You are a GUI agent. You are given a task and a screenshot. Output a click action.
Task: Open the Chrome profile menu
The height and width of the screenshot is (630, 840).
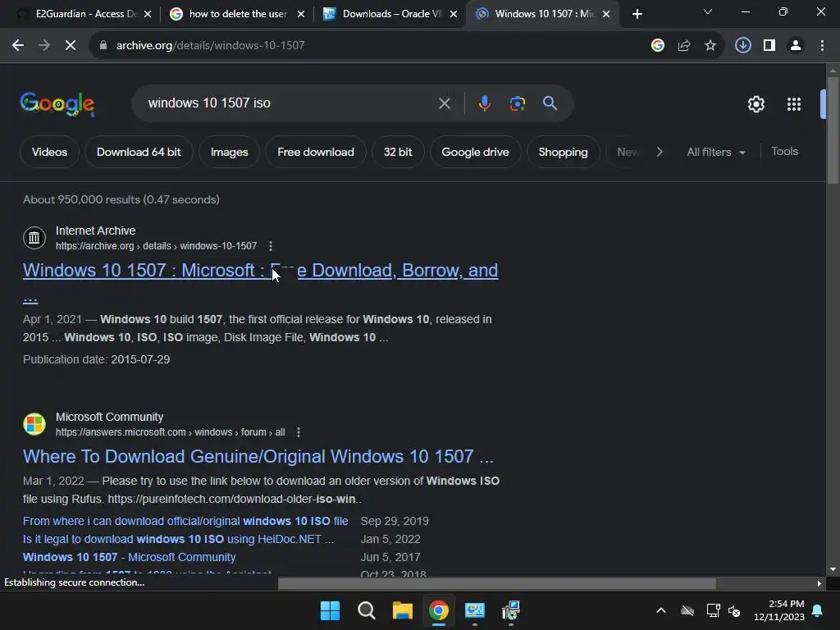(796, 46)
